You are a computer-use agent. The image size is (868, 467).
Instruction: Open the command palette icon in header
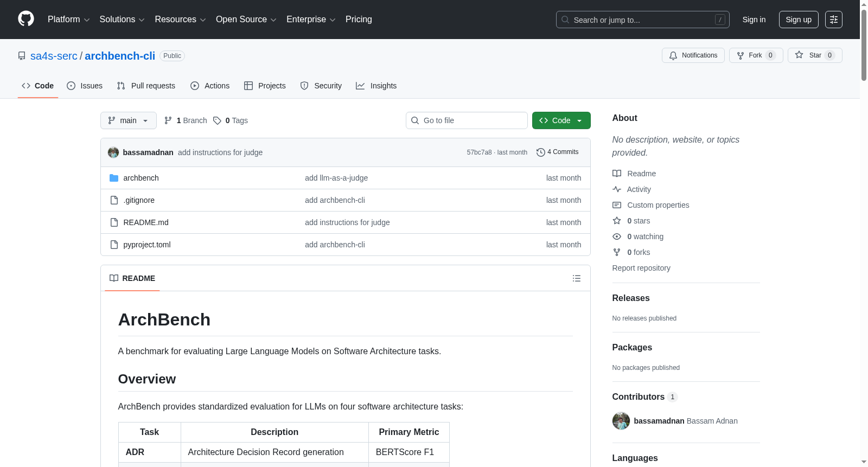[833, 20]
